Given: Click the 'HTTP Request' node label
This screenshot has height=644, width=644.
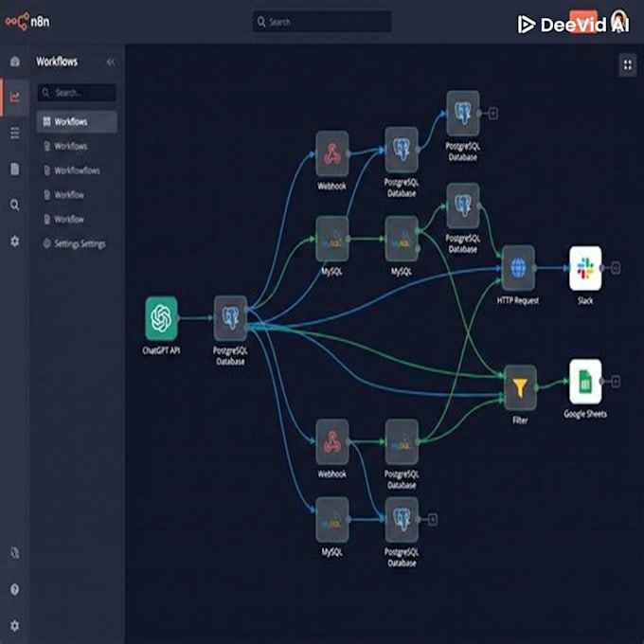Looking at the screenshot, I should [518, 300].
